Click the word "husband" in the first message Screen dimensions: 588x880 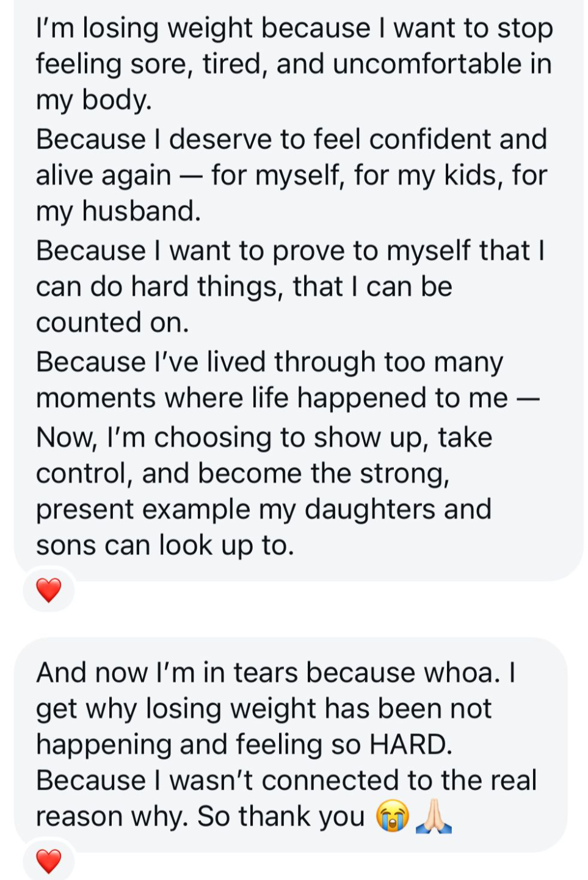140,211
